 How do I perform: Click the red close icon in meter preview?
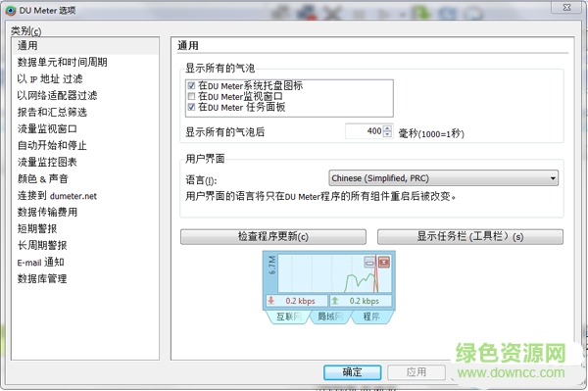pos(383,262)
